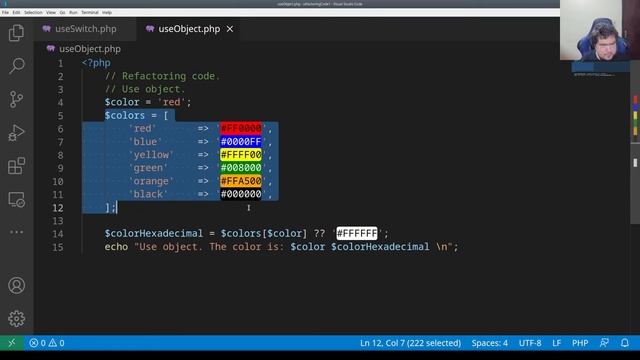The image size is (640, 360).
Task: Open the Explorer view in activity bar
Action: pyautogui.click(x=16, y=33)
